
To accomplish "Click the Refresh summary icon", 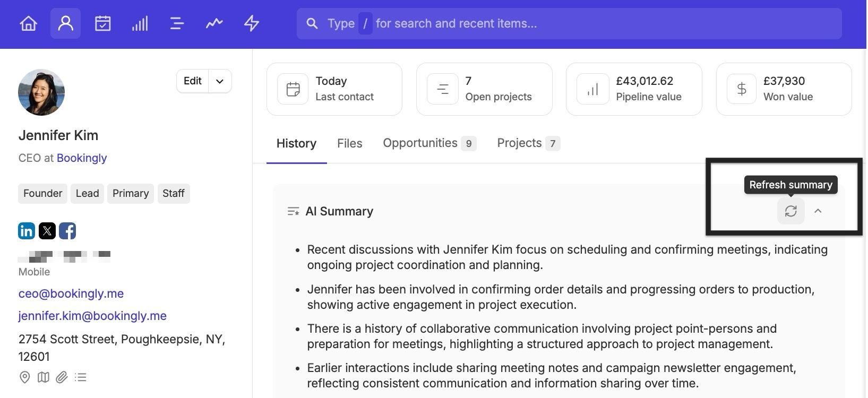I will (790, 211).
